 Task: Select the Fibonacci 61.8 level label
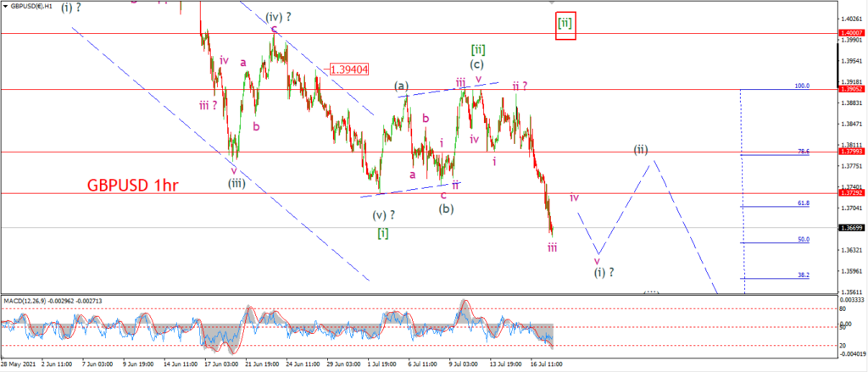click(x=804, y=203)
